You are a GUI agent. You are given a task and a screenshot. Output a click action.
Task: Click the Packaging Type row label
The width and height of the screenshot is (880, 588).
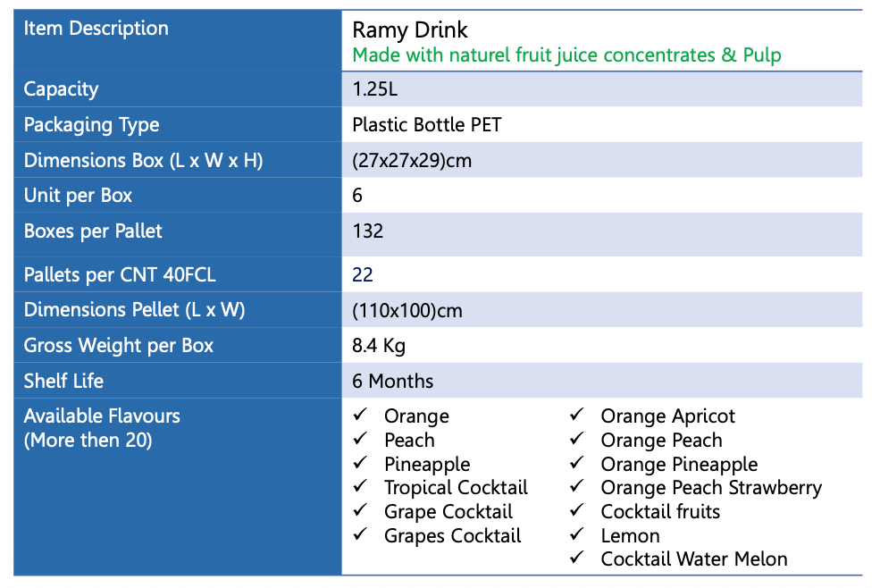coord(91,125)
